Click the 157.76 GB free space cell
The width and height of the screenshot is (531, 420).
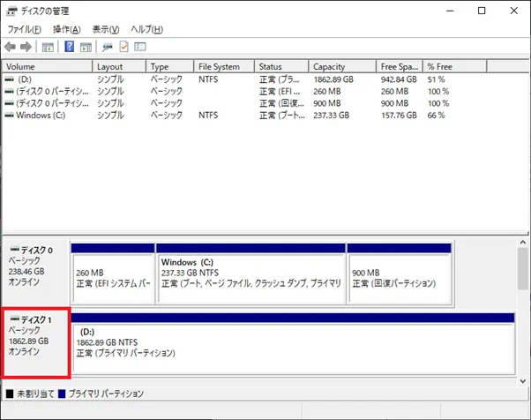tap(399, 116)
